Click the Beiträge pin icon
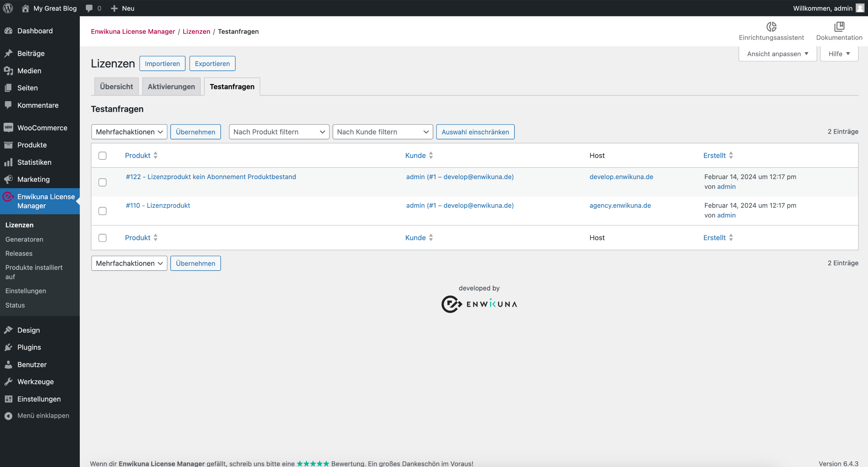The width and height of the screenshot is (868, 467). [x=8, y=53]
